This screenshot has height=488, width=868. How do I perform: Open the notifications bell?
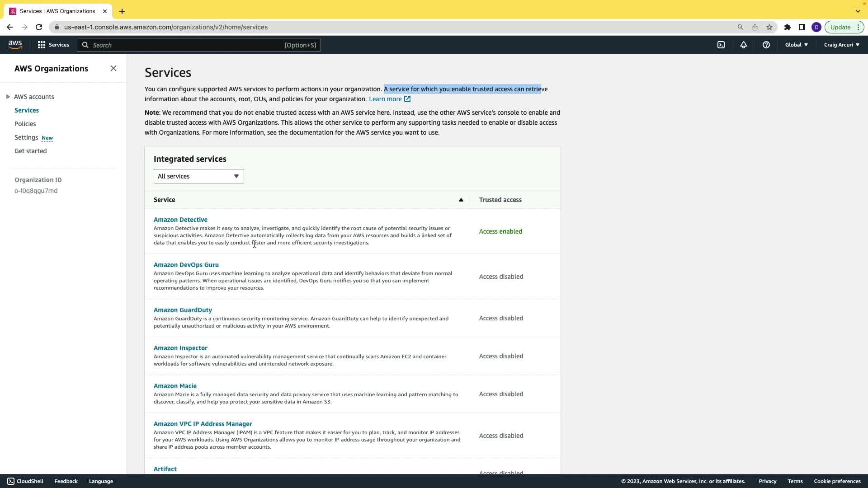744,45
